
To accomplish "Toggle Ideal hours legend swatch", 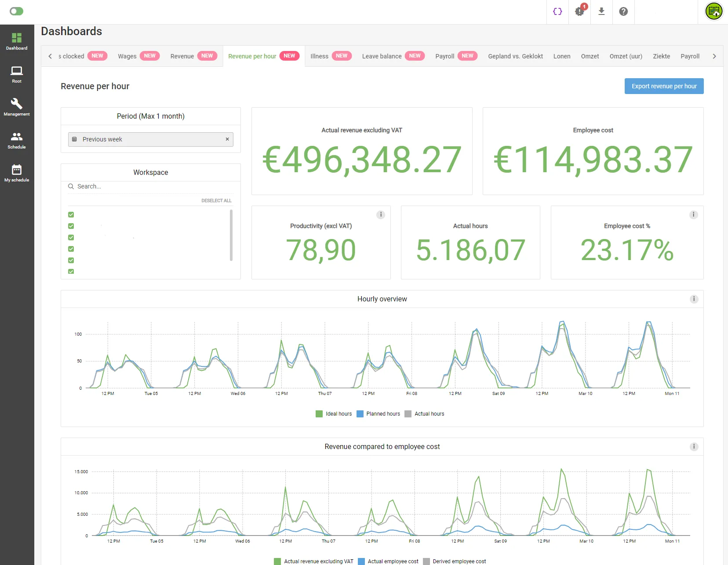I will pos(319,414).
